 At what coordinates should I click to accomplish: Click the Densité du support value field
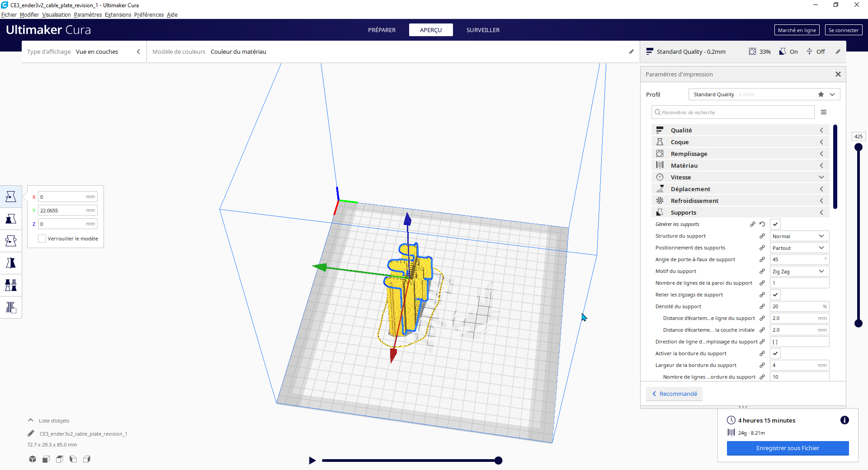800,306
